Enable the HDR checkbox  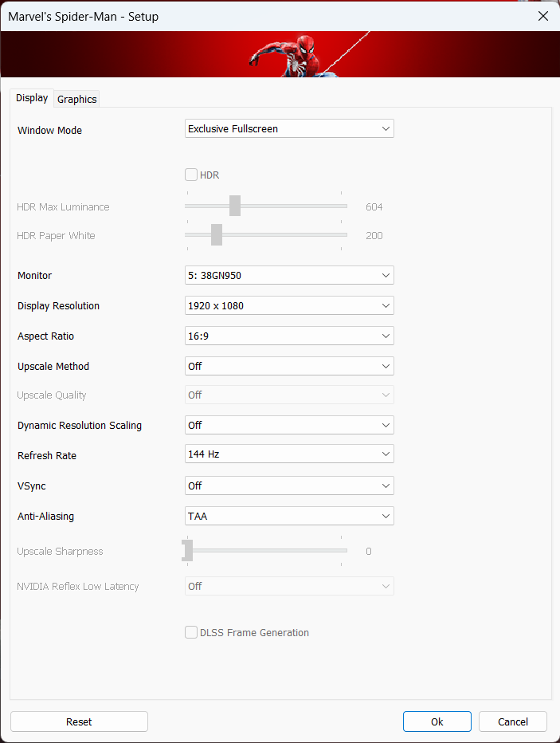click(x=191, y=175)
